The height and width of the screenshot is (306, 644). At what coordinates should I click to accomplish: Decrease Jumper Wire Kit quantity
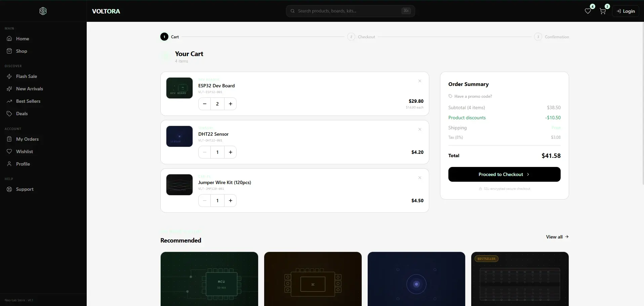(205, 201)
